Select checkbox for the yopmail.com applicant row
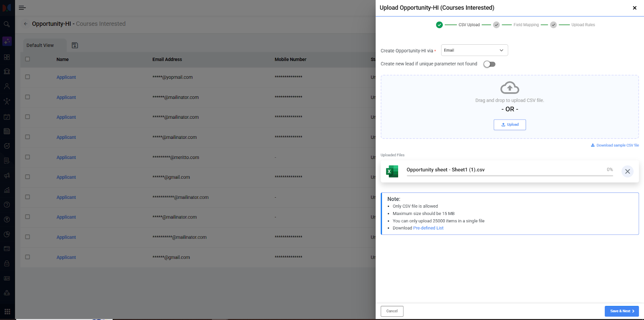The height and width of the screenshot is (320, 644). click(27, 77)
